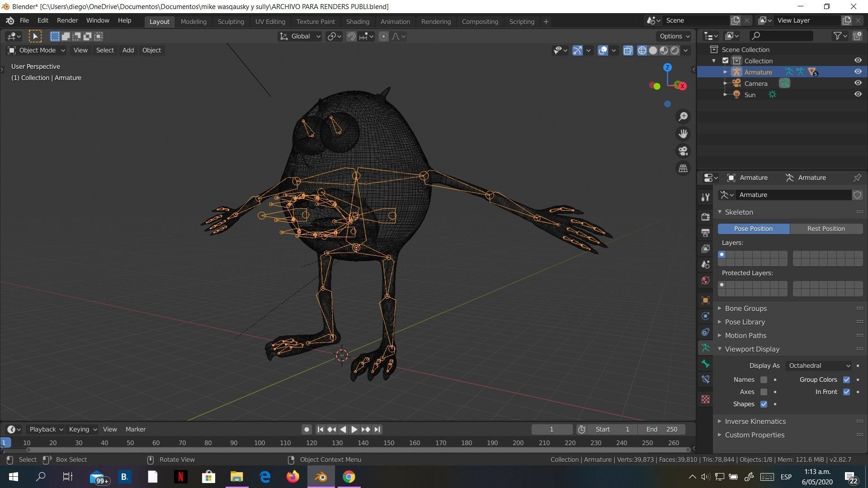This screenshot has height=488, width=868.
Task: Click the fake user shield icon
Action: click(x=857, y=195)
